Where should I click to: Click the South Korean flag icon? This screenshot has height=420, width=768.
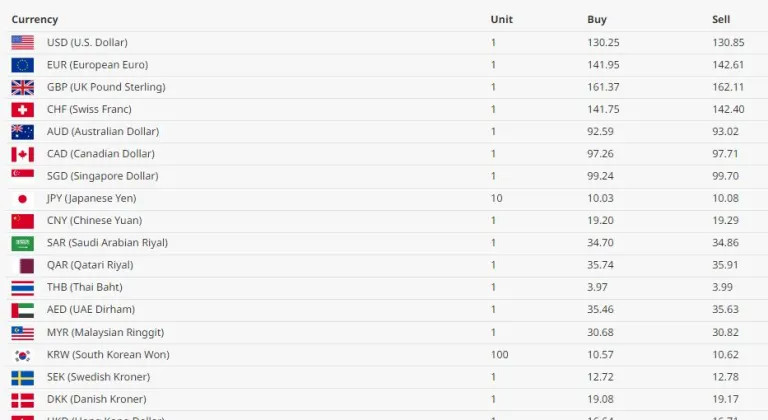23,355
